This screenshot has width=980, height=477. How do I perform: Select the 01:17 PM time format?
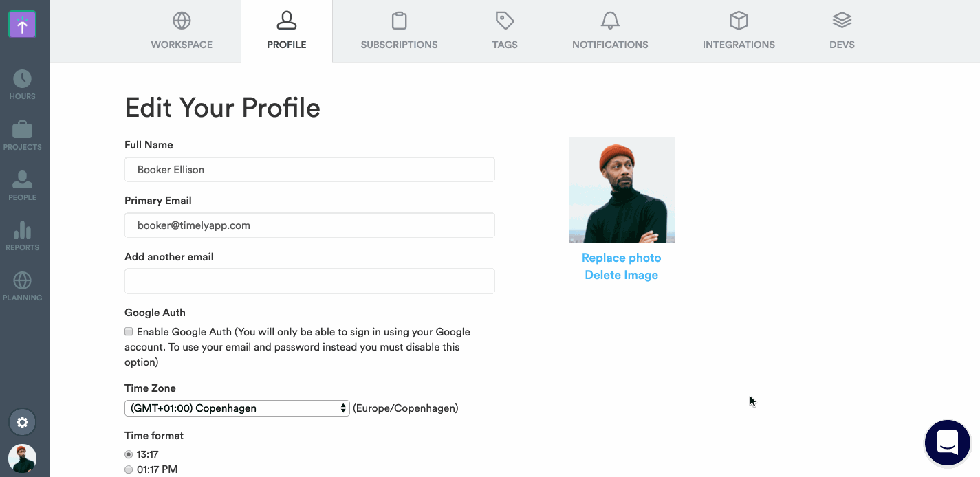(129, 469)
